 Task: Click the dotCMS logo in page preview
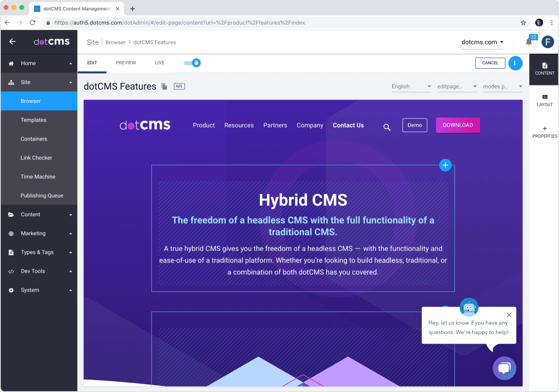click(145, 125)
